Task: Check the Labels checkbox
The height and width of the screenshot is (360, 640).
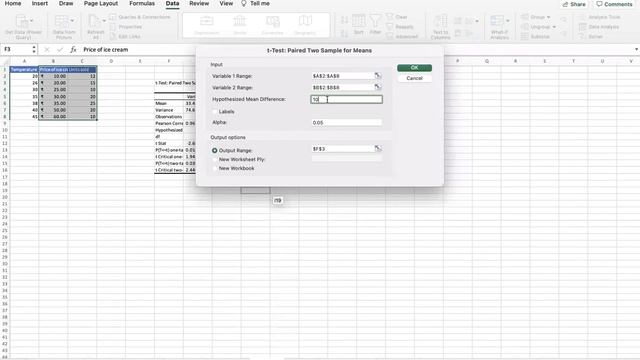Action: point(215,111)
